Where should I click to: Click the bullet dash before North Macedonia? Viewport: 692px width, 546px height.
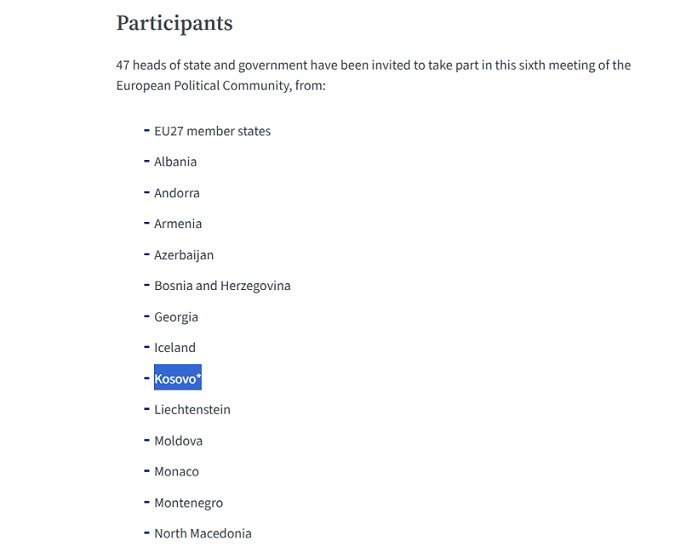tap(147, 533)
